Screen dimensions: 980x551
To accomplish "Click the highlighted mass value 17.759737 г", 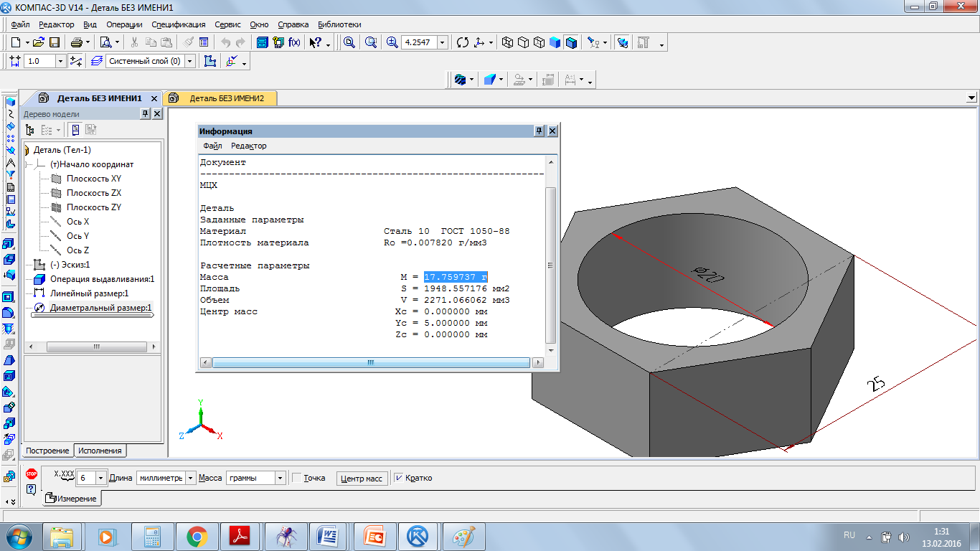I will pos(456,277).
